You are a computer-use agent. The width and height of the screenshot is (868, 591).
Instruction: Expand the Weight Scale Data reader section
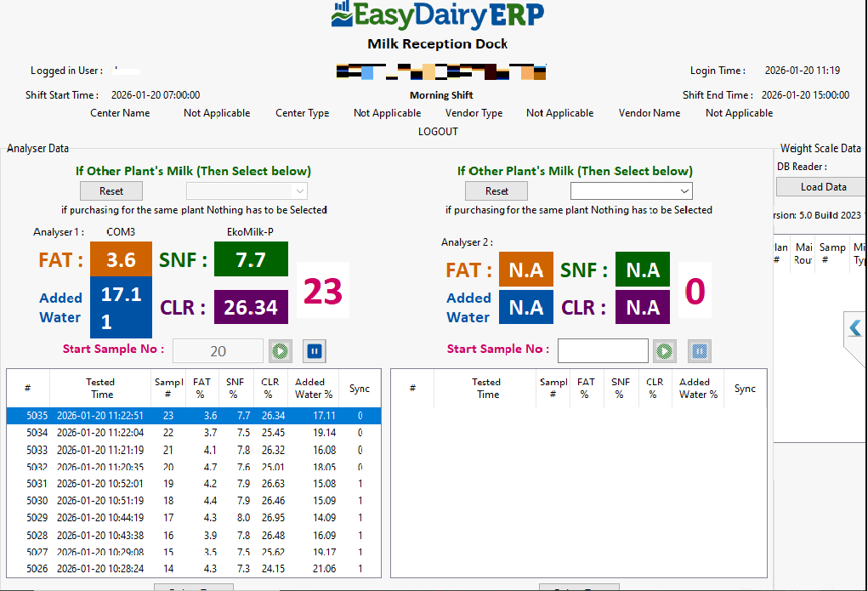pos(820,186)
